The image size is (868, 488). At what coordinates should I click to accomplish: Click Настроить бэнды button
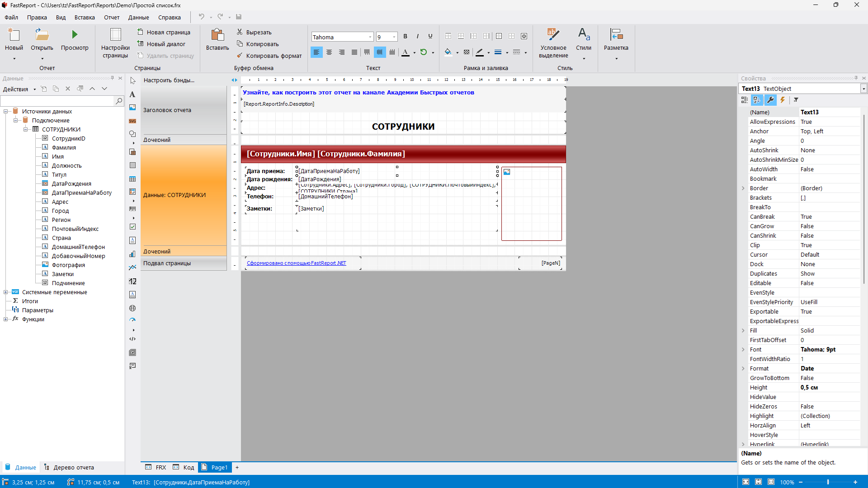click(169, 80)
